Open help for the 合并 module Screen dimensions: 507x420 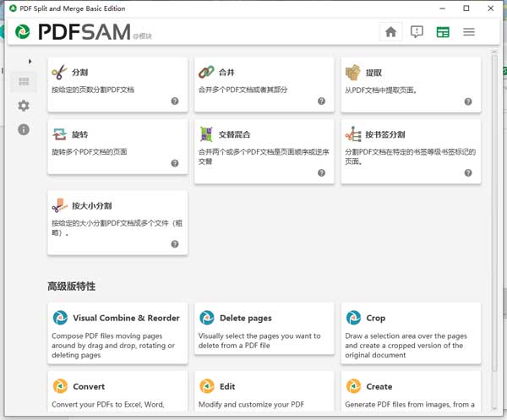pos(321,101)
